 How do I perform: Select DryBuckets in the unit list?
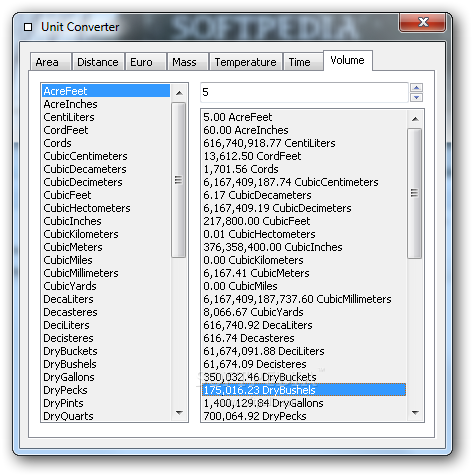106,351
